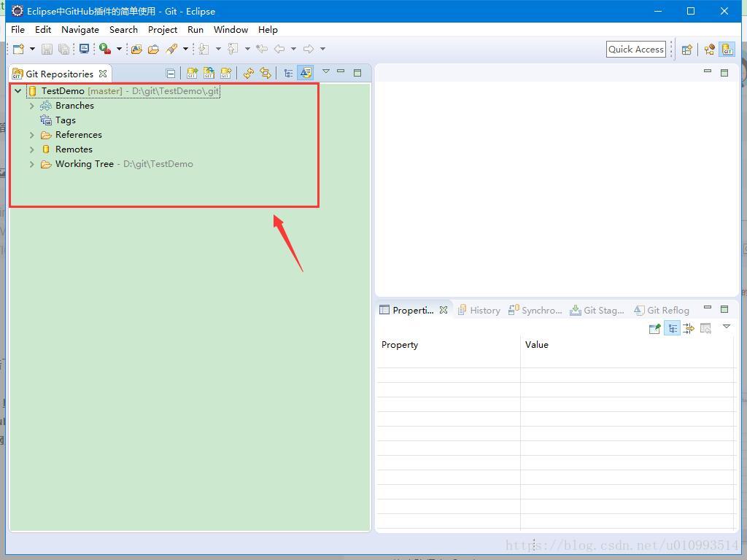Select the Git perspective button

(727, 50)
